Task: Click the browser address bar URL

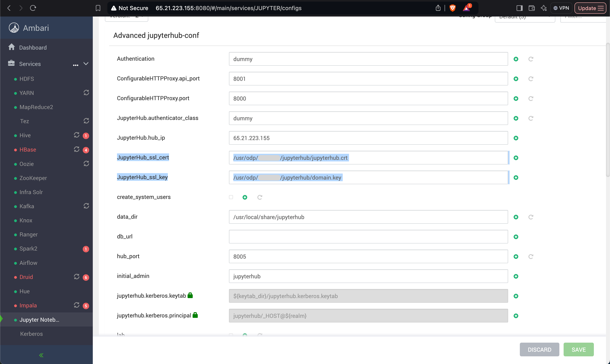Action: coord(228,8)
